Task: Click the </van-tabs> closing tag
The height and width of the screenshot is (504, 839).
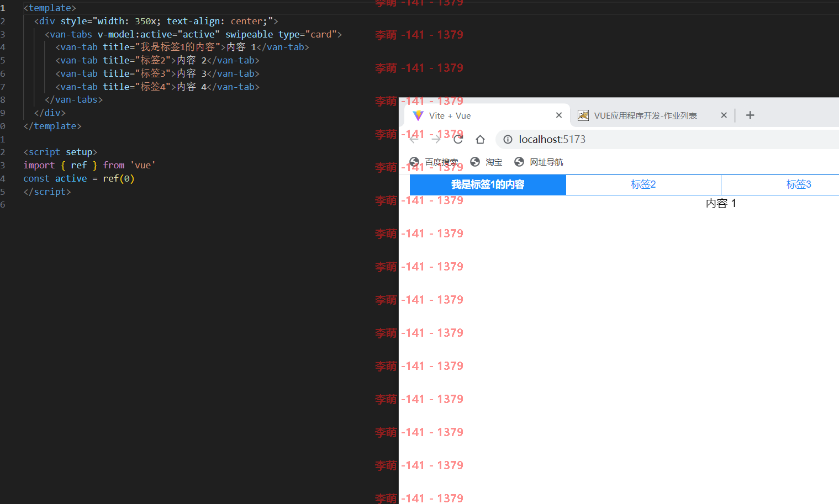Action: tap(73, 99)
